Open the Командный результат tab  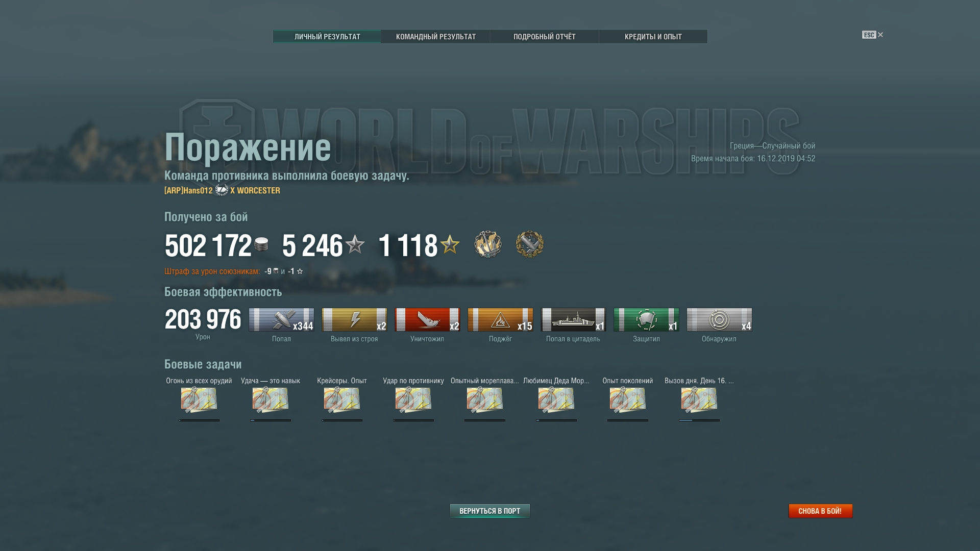[435, 37]
